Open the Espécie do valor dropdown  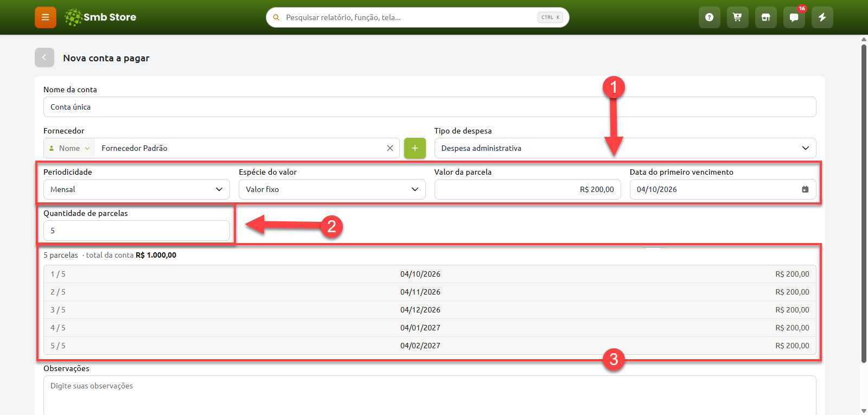pyautogui.click(x=332, y=189)
